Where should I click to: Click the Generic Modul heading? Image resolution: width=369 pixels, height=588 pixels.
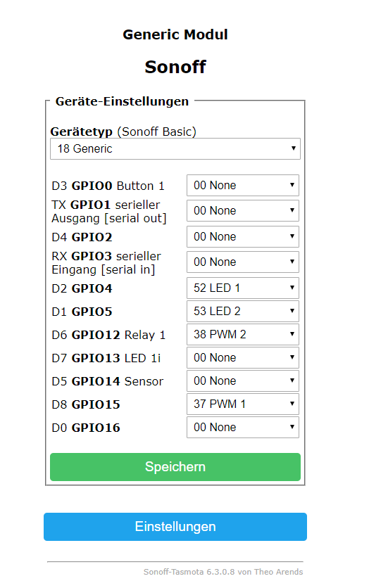(x=175, y=34)
